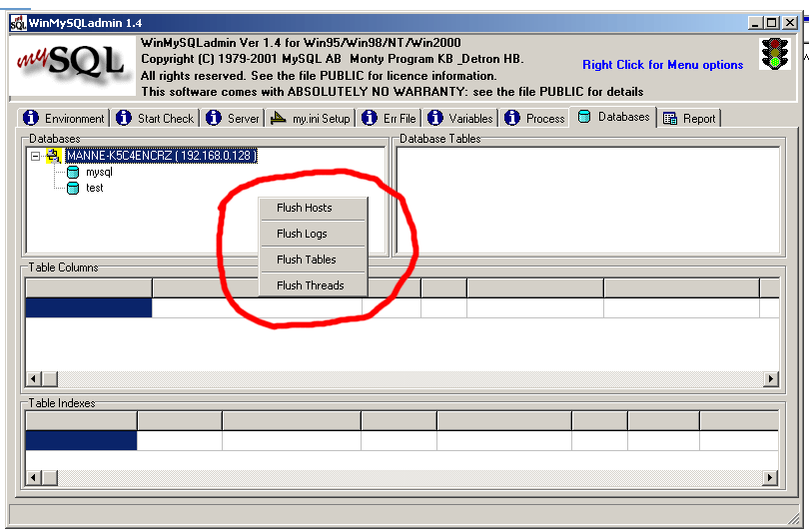Image resolution: width=809 pixels, height=532 pixels.
Task: Click the highlighted first cell in Table Columns
Action: (89, 307)
